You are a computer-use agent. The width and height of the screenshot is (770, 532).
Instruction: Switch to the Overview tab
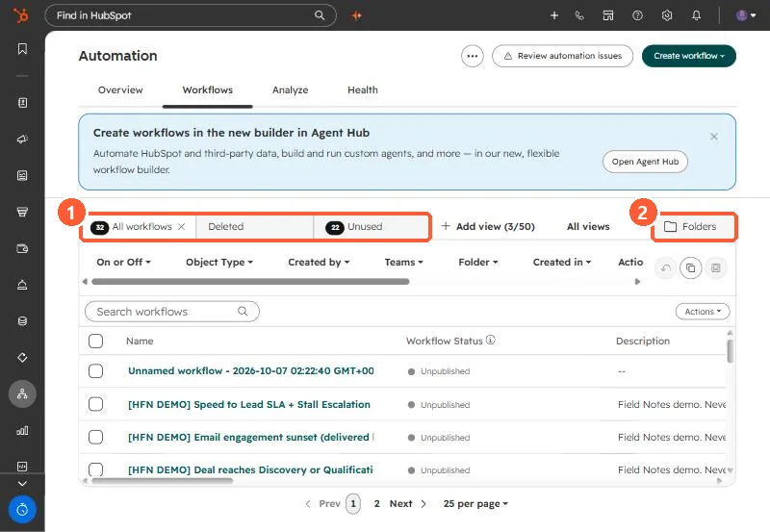point(120,89)
